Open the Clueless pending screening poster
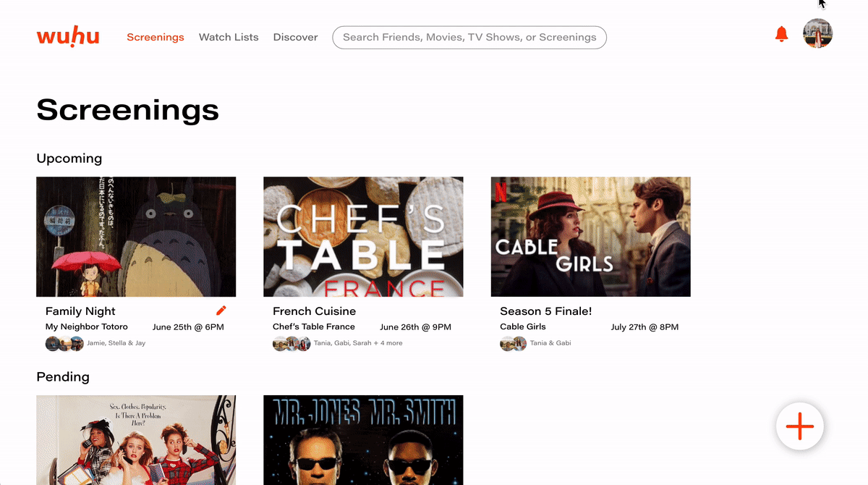 pyautogui.click(x=136, y=440)
